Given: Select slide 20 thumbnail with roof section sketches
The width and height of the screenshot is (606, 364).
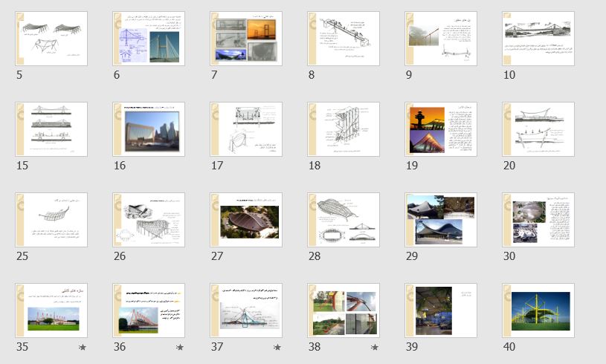Looking at the screenshot, I should 538,129.
